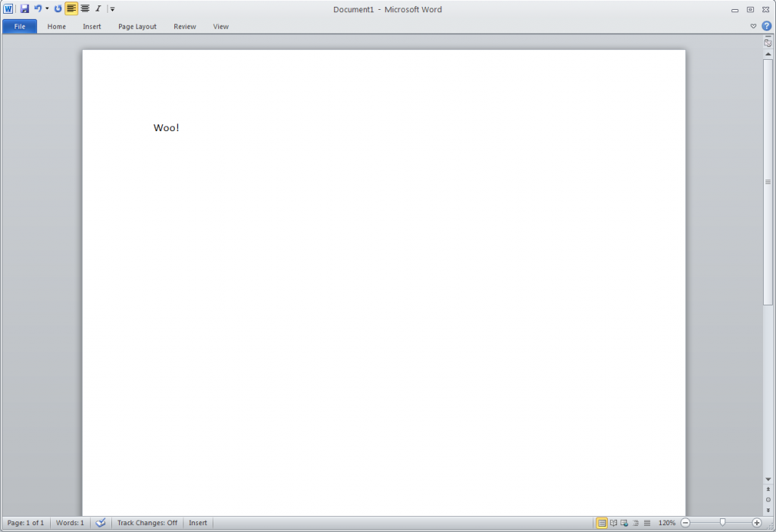Switch to Web Layout view

click(x=624, y=523)
